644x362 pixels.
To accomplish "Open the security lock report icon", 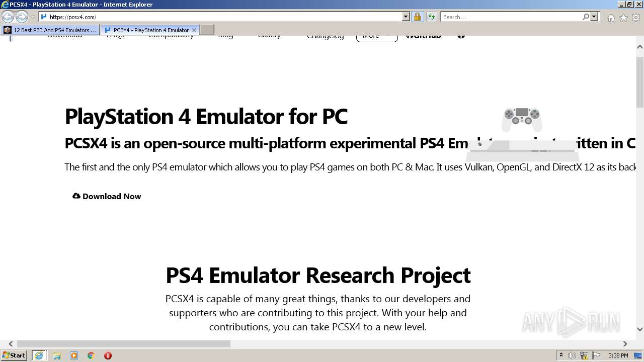I will click(x=417, y=17).
